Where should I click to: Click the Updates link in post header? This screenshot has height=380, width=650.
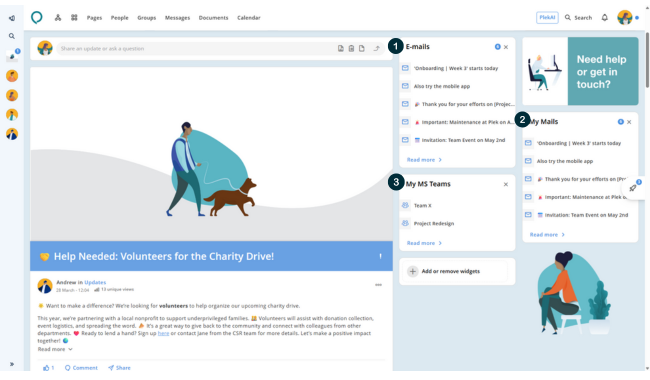point(95,282)
